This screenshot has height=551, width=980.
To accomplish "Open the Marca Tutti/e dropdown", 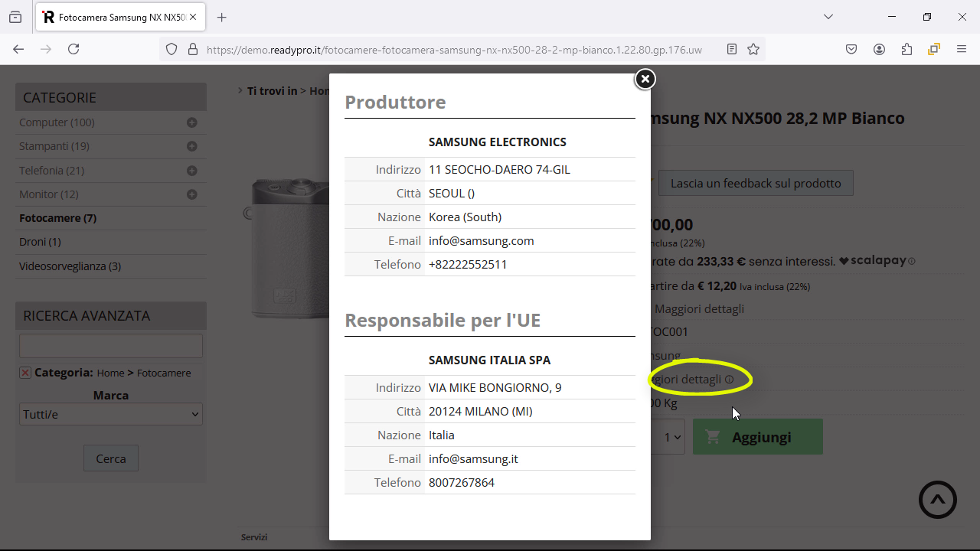I will [x=111, y=414].
